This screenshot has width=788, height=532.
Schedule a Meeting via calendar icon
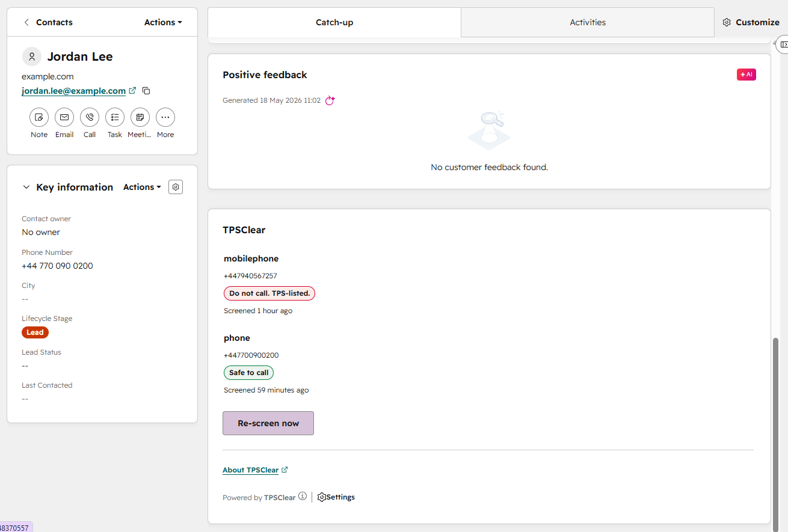click(x=140, y=117)
